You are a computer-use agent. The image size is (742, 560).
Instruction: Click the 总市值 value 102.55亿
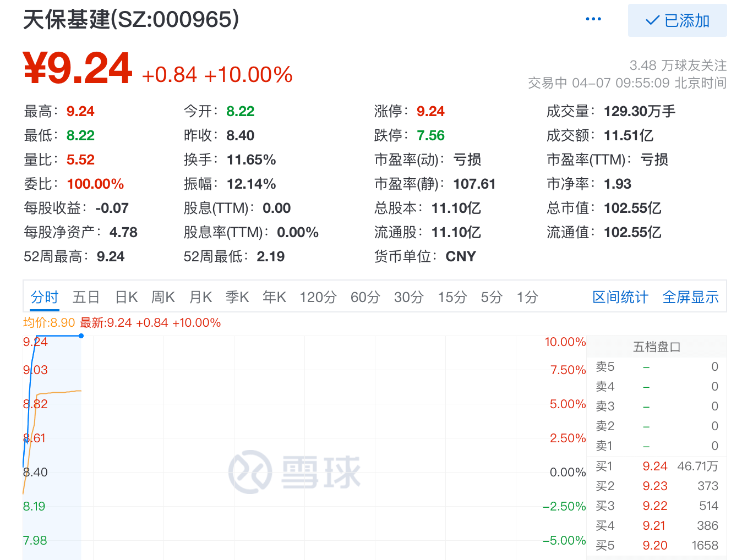point(632,208)
